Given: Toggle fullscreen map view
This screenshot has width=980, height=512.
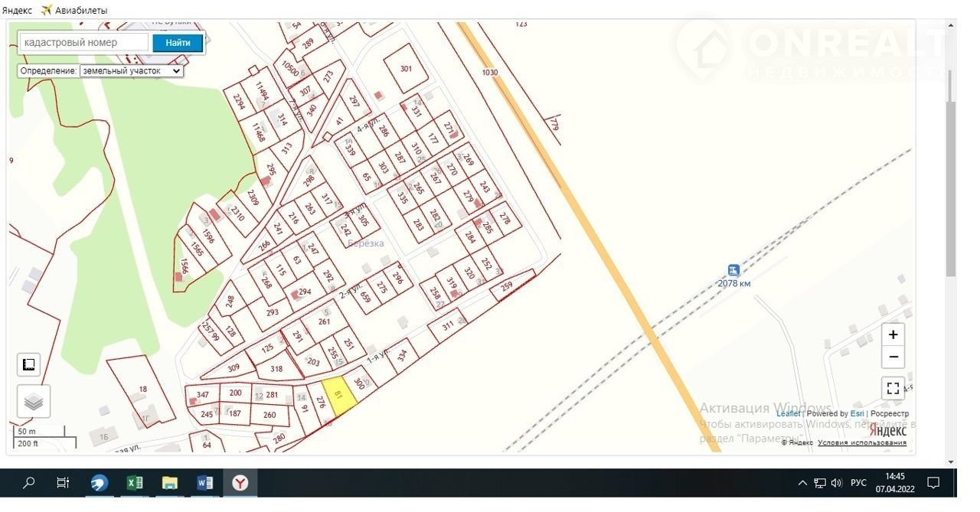Looking at the screenshot, I should point(893,388).
